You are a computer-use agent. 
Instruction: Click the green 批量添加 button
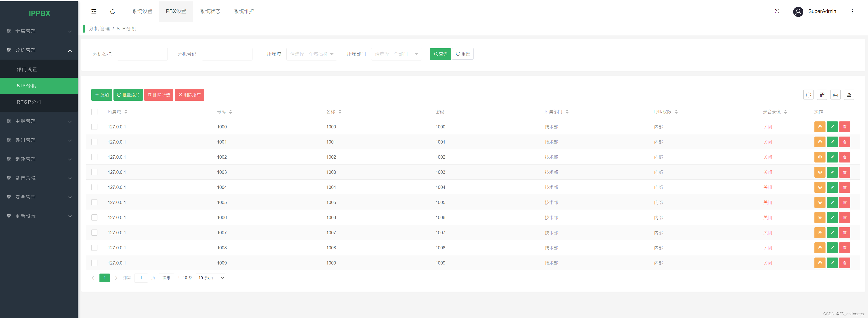[128, 95]
